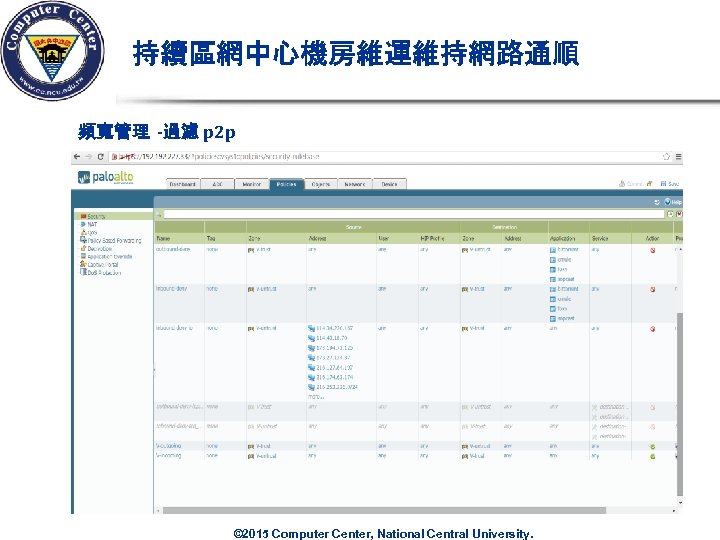
Task: Click the more... link in the address list
Action: (x=316, y=397)
